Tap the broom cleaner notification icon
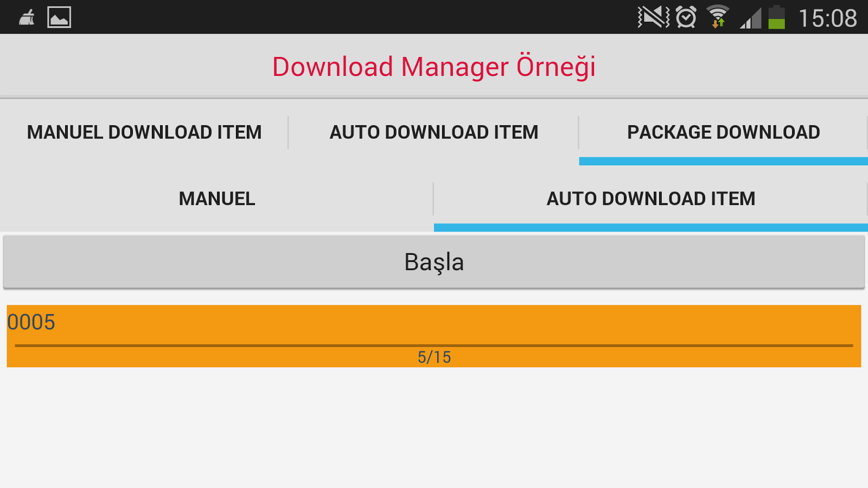The width and height of the screenshot is (868, 488). (27, 18)
